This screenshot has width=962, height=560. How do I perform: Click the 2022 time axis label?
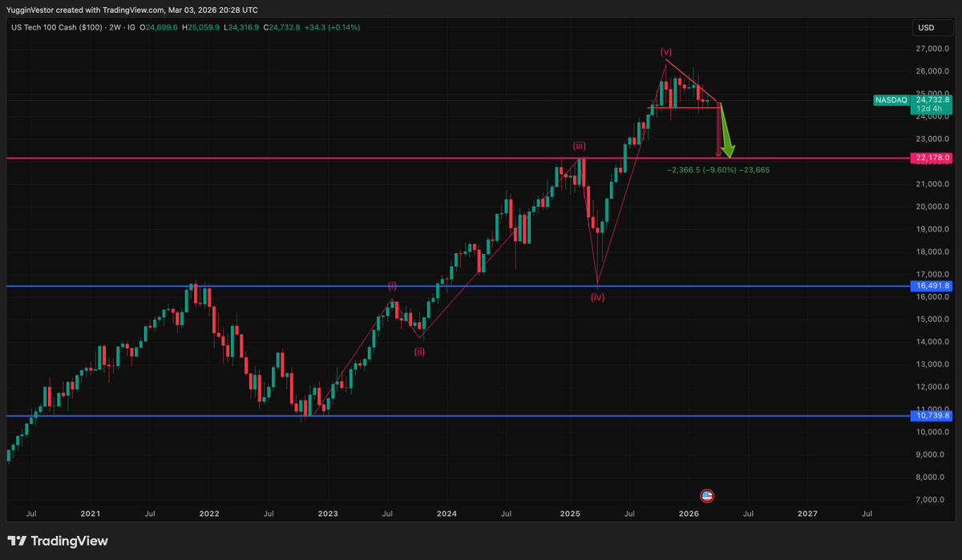[208, 513]
